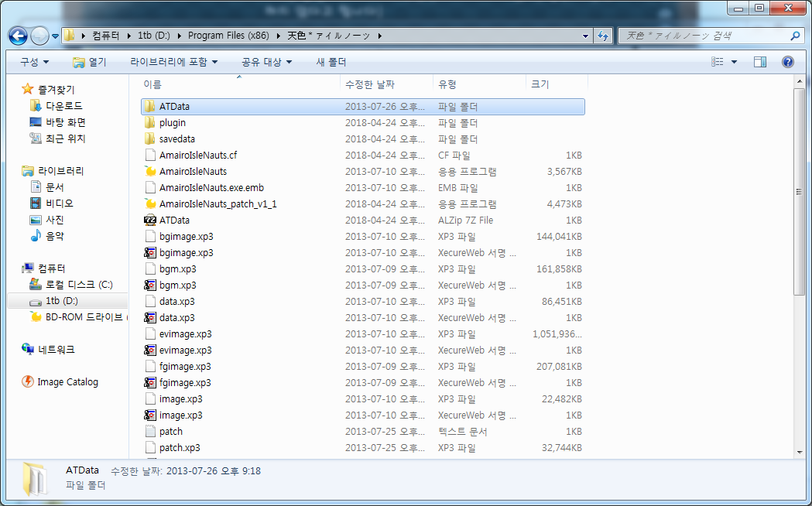
Task: Open 다운로드 folder in sidebar
Action: [63, 105]
